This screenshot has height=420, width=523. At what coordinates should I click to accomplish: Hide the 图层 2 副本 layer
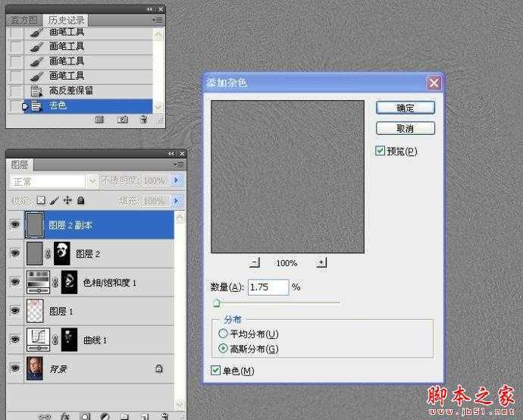15,225
